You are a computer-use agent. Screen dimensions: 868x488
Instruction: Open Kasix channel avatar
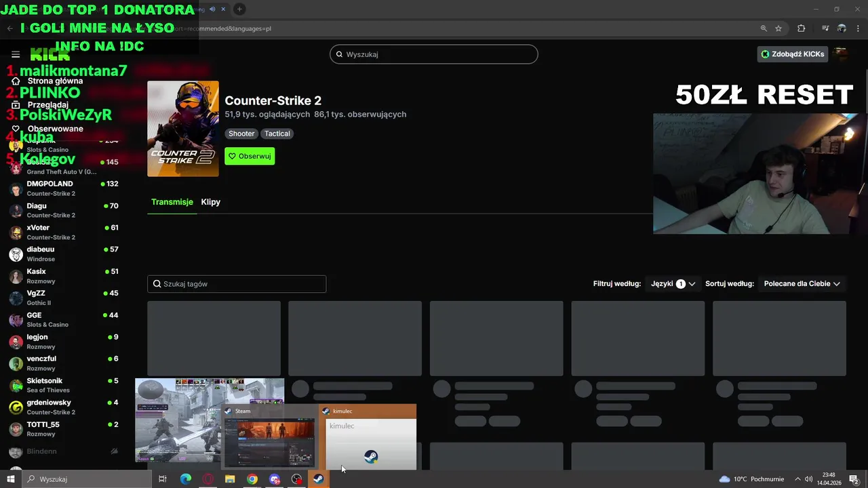[x=16, y=276]
